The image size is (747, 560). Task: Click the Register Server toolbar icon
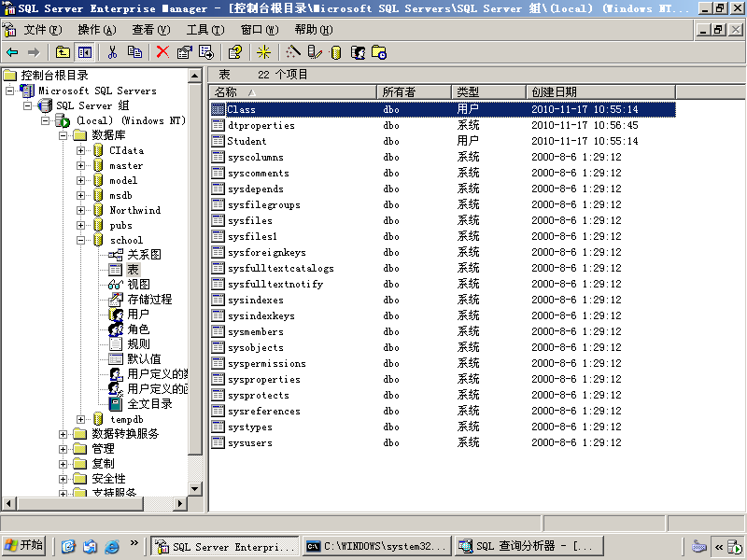pyautogui.click(x=315, y=52)
